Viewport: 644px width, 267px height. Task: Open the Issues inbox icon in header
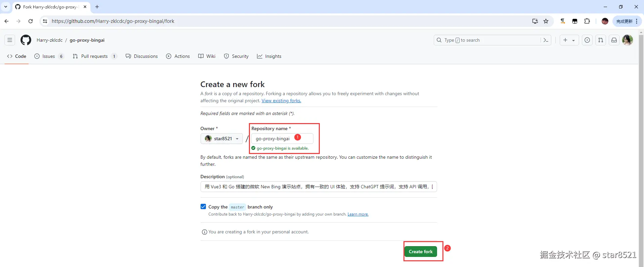[587, 40]
